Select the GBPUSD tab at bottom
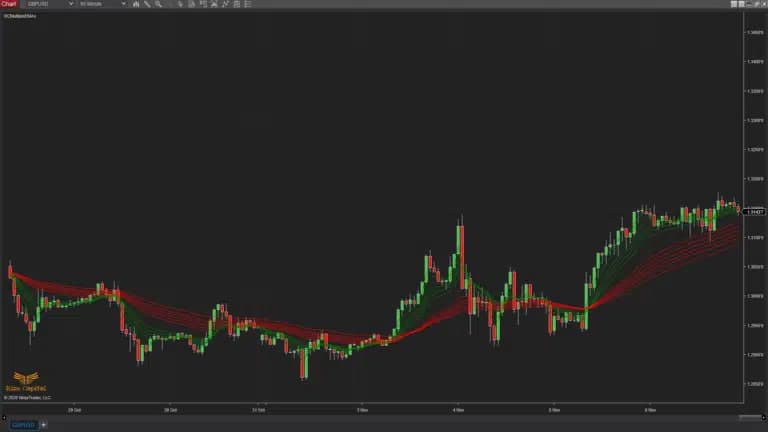The width and height of the screenshot is (768, 432). pos(22,425)
